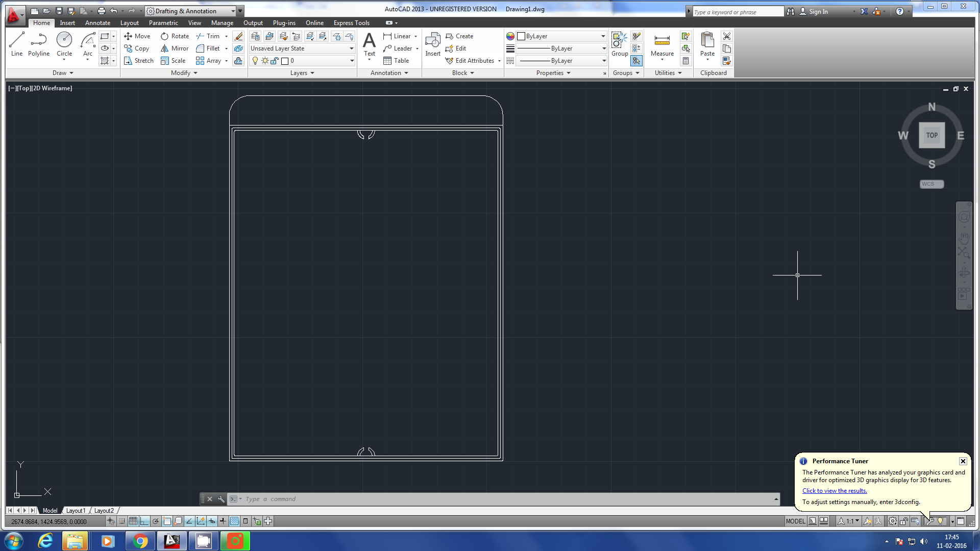Screen dimensions: 980x551
Task: Click the Create block tool
Action: 459,36
